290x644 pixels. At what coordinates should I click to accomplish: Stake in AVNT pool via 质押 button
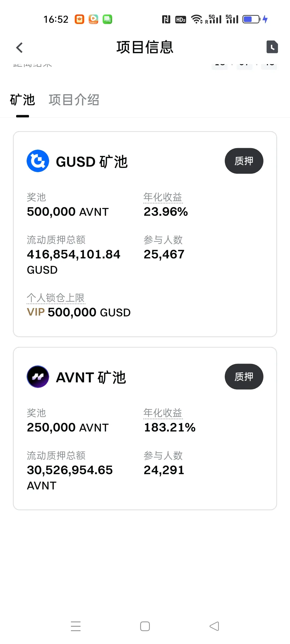pyautogui.click(x=244, y=377)
